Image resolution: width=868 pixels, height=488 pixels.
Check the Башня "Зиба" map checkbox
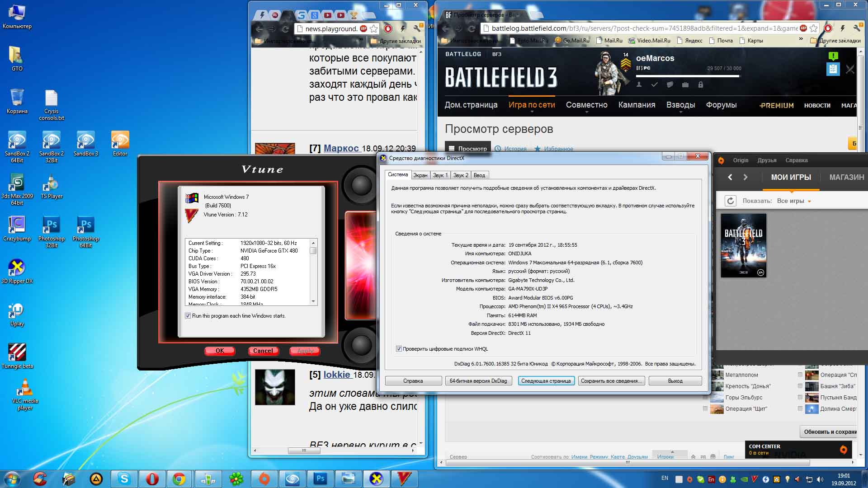point(800,386)
